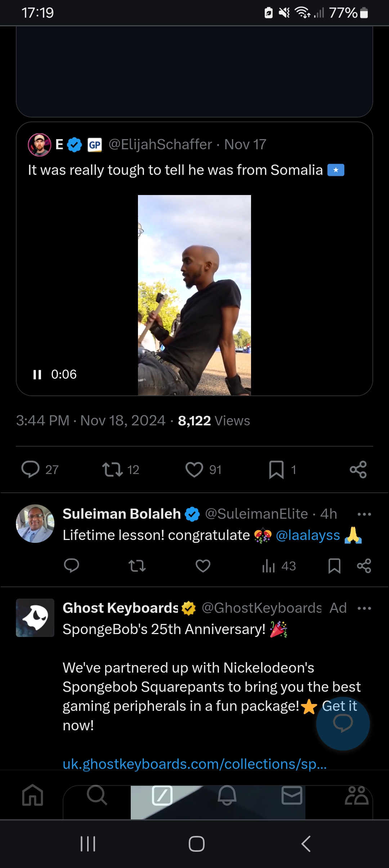Like the main post with 91 likes
Viewport: 389px width, 868px height.
194,470
